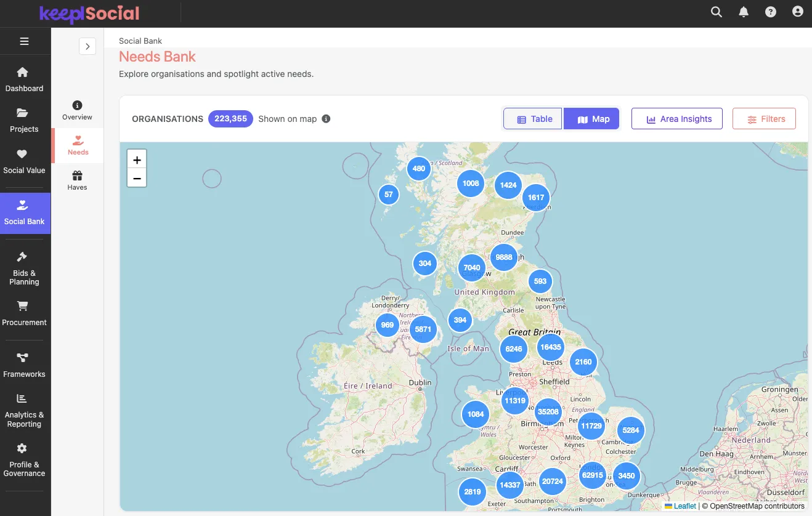Click the Needs Bank heading

tap(157, 57)
